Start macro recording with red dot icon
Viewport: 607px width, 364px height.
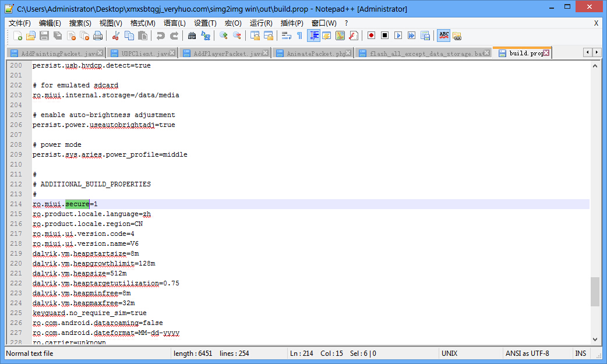pyautogui.click(x=371, y=36)
